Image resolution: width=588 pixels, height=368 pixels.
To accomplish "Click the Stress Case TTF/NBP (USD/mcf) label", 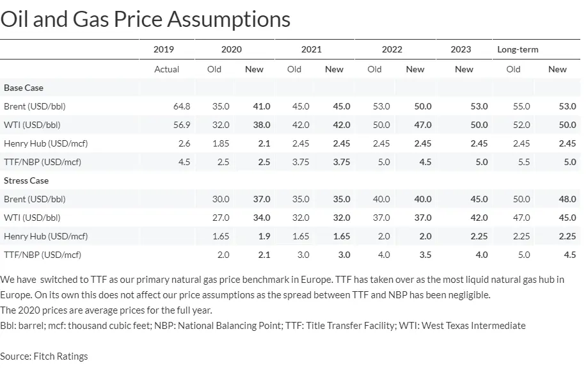I will 42,255.
